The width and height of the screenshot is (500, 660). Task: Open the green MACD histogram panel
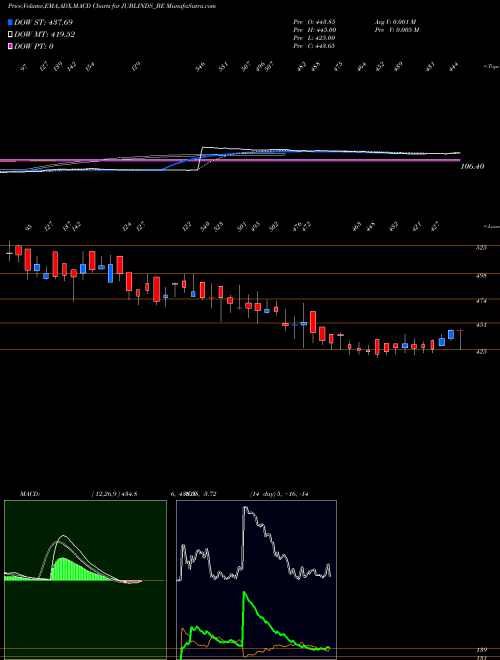(x=85, y=580)
